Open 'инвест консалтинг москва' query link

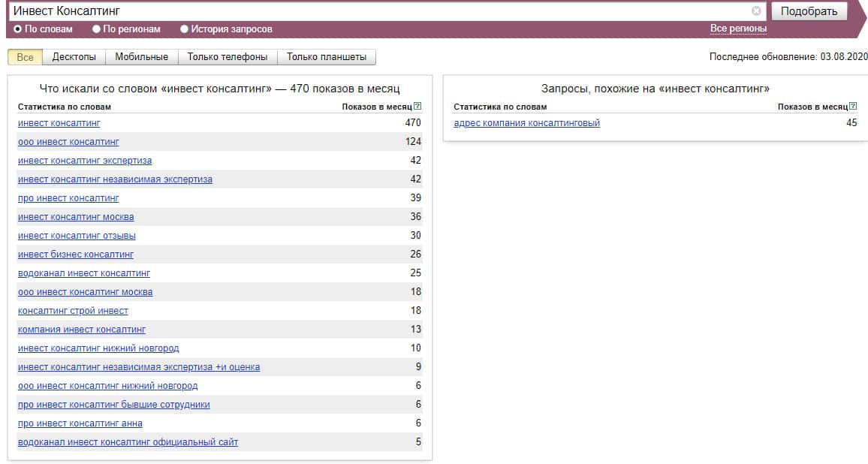pyautogui.click(x=76, y=217)
